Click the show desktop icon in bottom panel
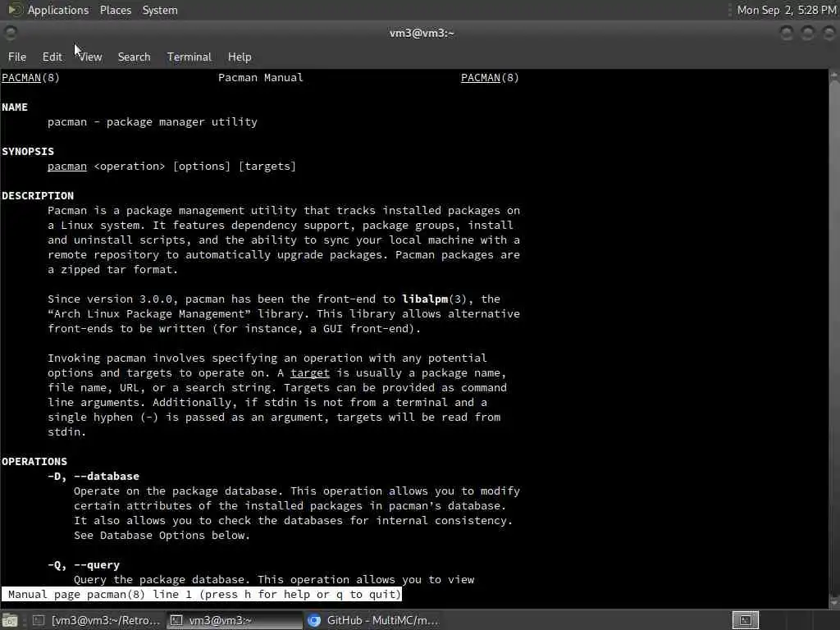The image size is (840, 630). [x=10, y=620]
